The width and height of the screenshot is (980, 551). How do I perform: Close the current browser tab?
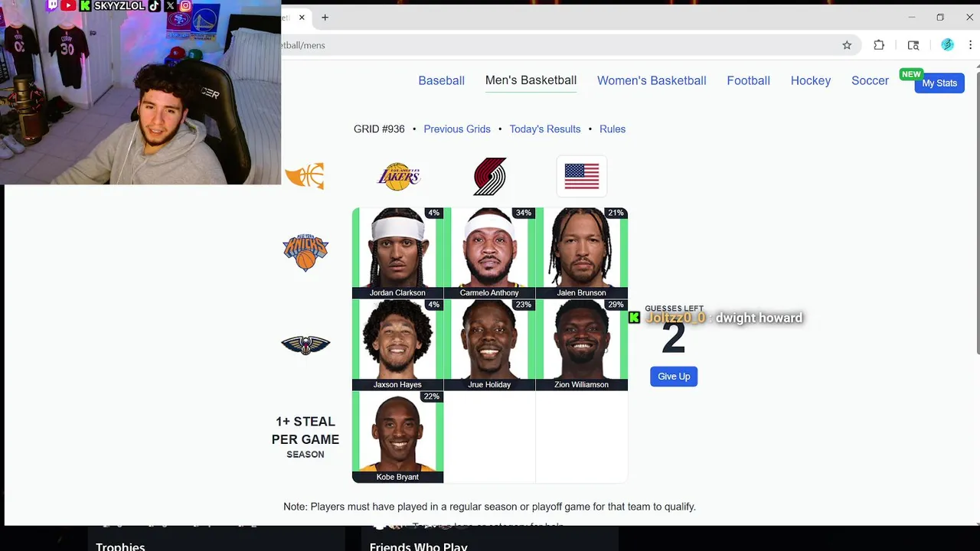pyautogui.click(x=302, y=18)
